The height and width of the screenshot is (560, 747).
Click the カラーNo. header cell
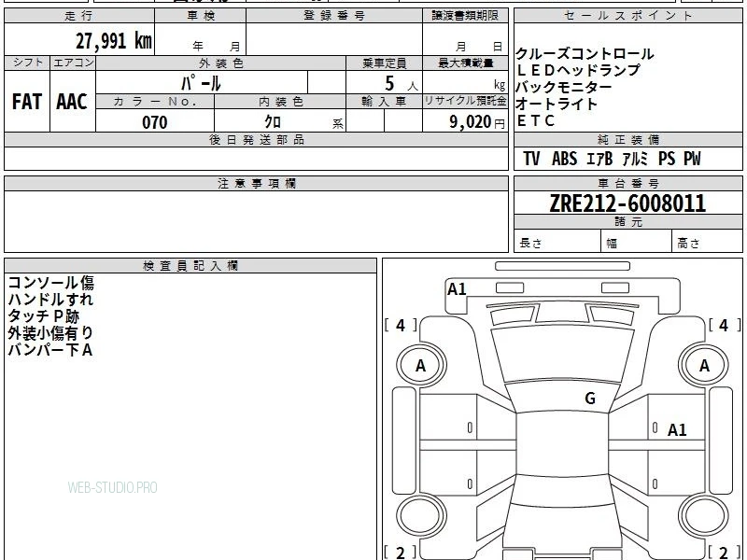click(x=155, y=102)
